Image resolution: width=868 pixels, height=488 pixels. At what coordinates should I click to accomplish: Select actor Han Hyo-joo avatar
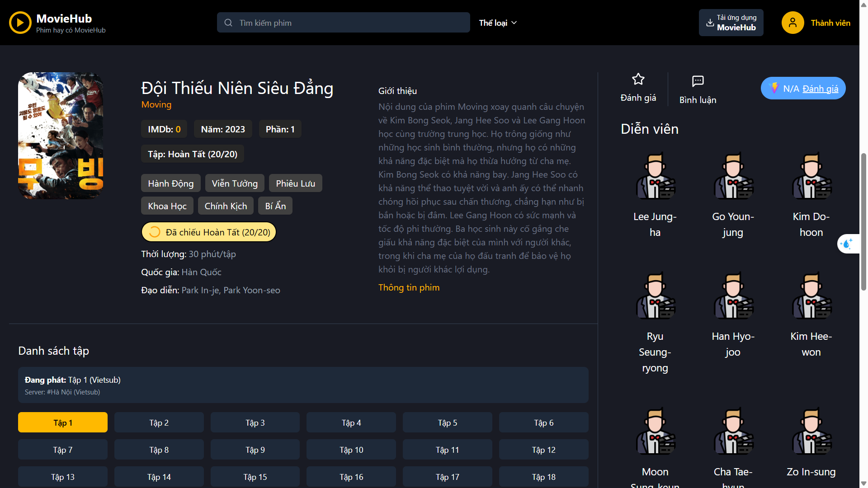pyautogui.click(x=733, y=297)
